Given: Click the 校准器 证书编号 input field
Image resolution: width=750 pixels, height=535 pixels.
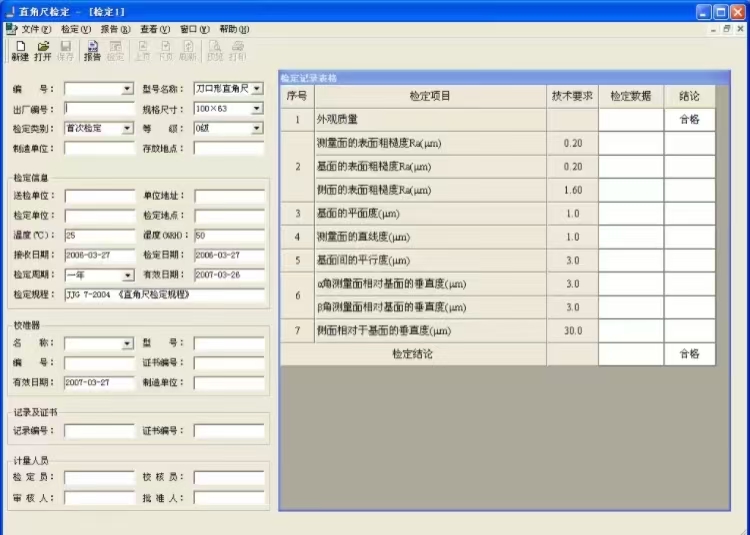Looking at the screenshot, I should pyautogui.click(x=229, y=363).
